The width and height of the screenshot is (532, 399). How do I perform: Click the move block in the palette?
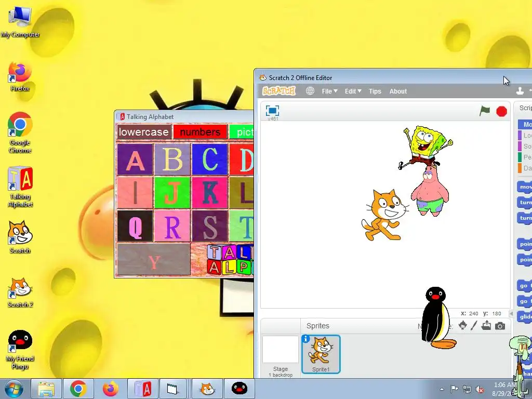point(525,187)
